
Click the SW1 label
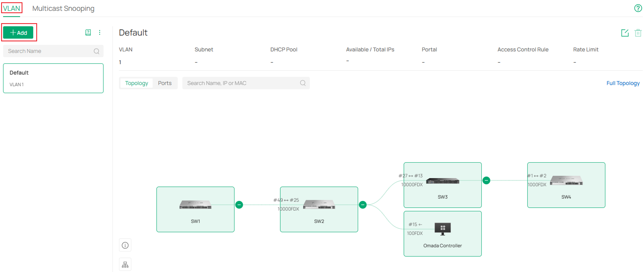pos(195,221)
